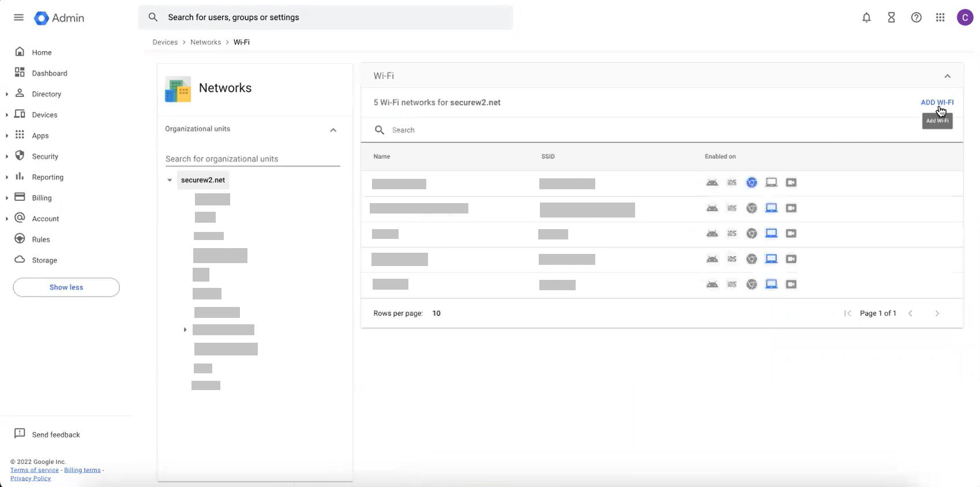Open the Help question mark icon
The width and height of the screenshot is (980, 487).
916,17
